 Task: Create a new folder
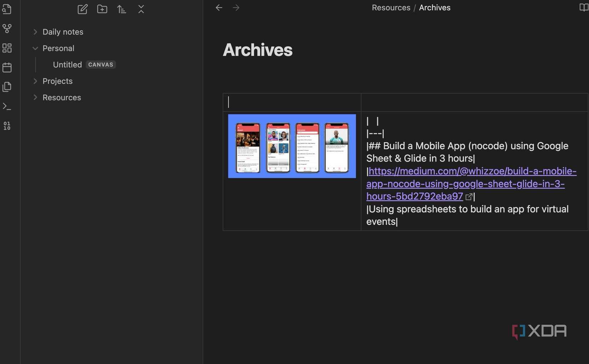pos(102,9)
